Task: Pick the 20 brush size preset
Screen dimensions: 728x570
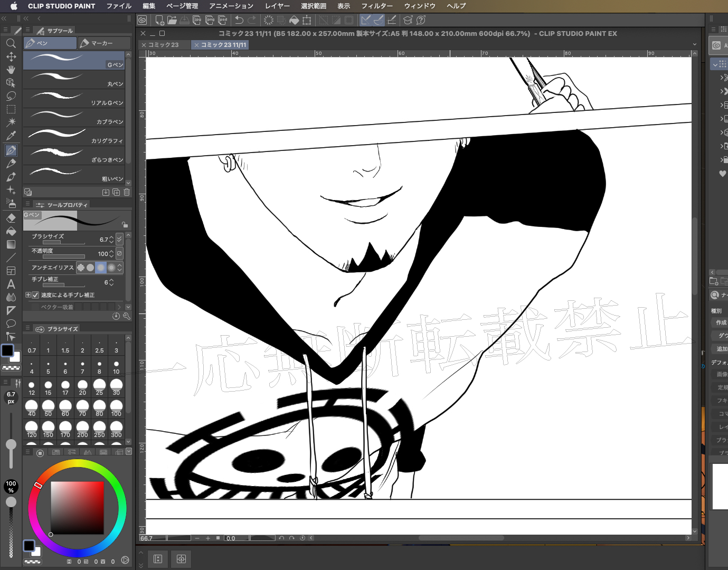Action: coord(82,387)
